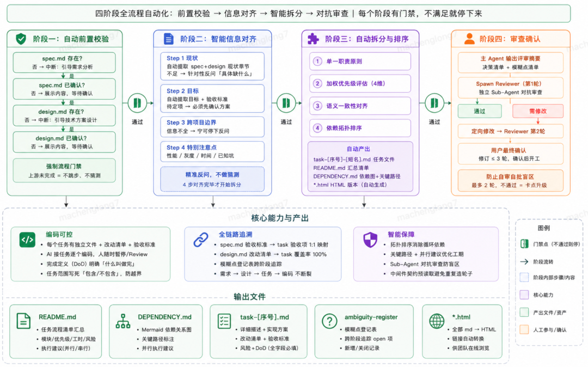Click the circled number 3 by 语义一致性对齐
The width and height of the screenshot is (588, 367).
coord(317,106)
